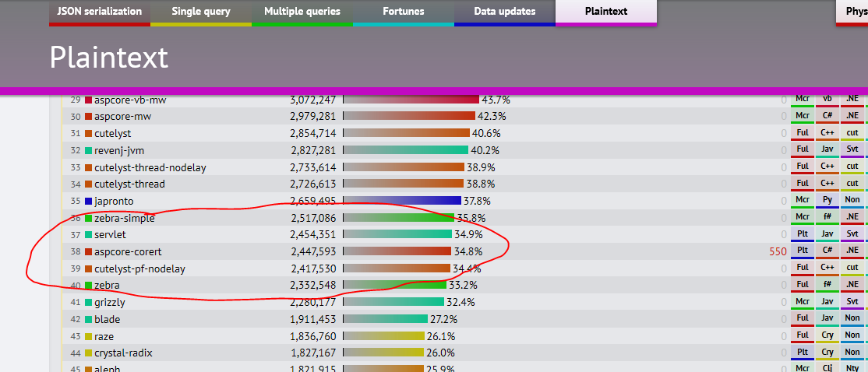Click the Plt tag in aspcore-corert row

point(802,251)
